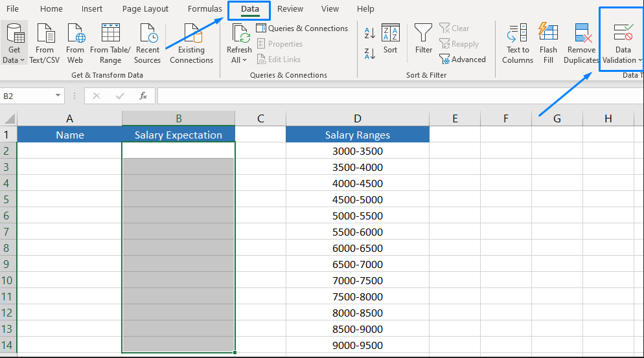This screenshot has height=358, width=644.
Task: Open Queries & Connections pane
Action: (x=302, y=28)
